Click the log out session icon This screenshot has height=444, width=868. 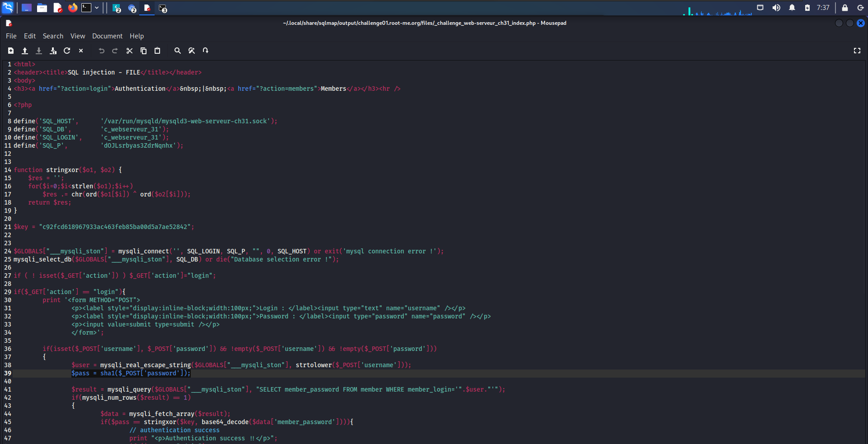860,8
